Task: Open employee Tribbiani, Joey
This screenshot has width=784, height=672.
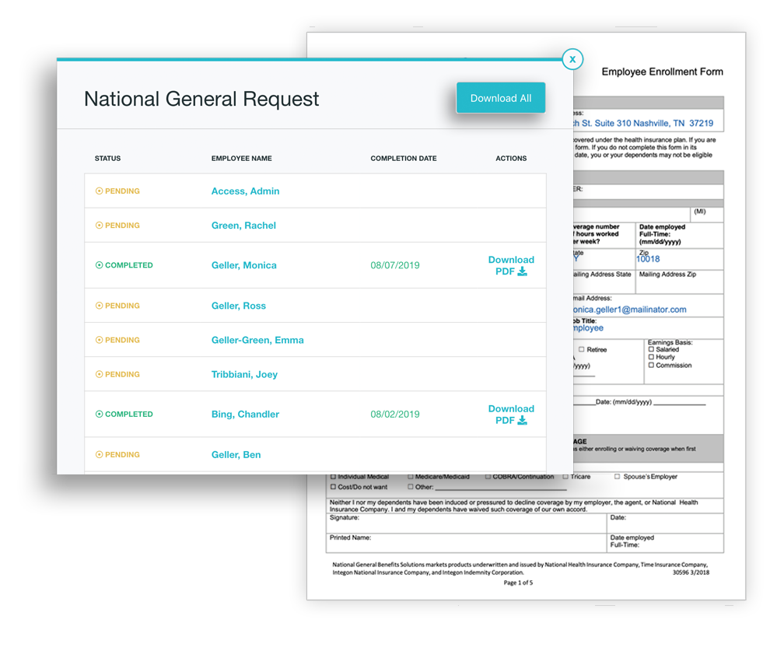Action: pos(244,375)
